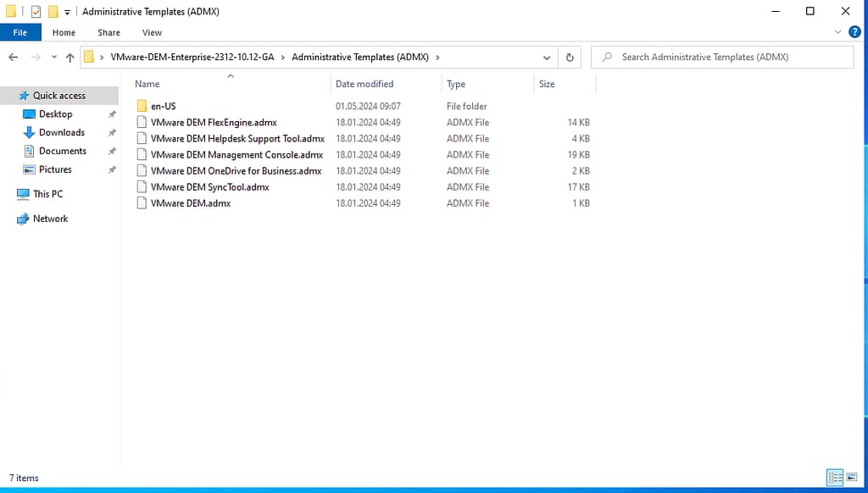Open the Share ribbon tab

108,32
